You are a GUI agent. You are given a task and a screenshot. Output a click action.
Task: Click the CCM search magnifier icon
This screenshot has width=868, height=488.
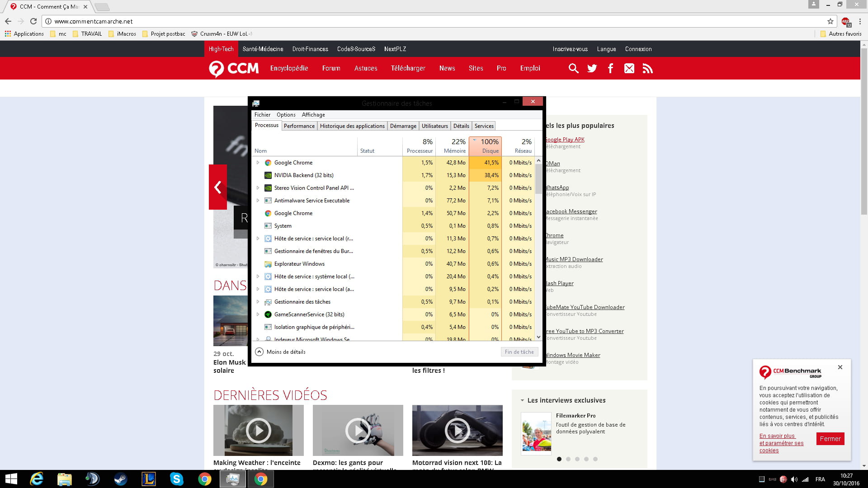(x=573, y=68)
